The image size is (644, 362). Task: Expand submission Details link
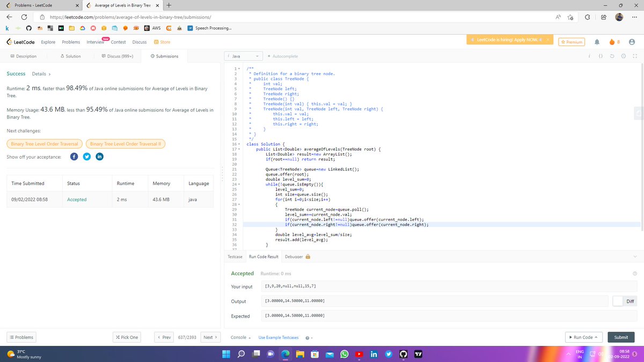click(41, 73)
